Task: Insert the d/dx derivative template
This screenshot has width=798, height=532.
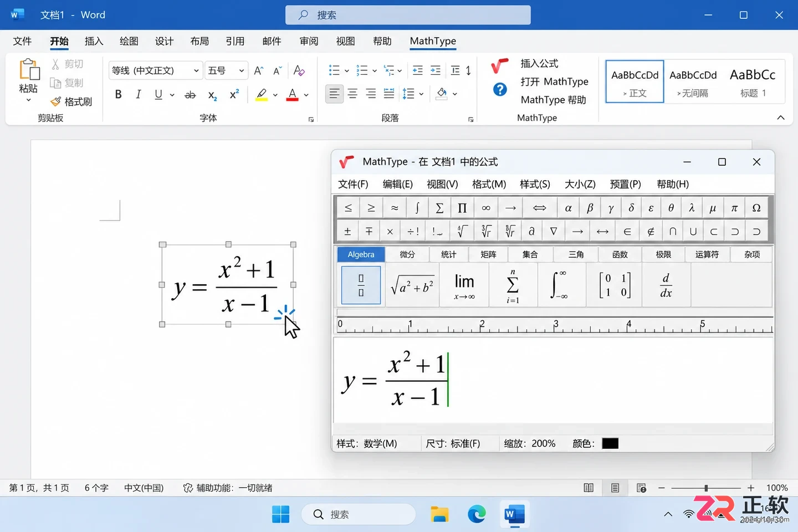Action: tap(666, 285)
